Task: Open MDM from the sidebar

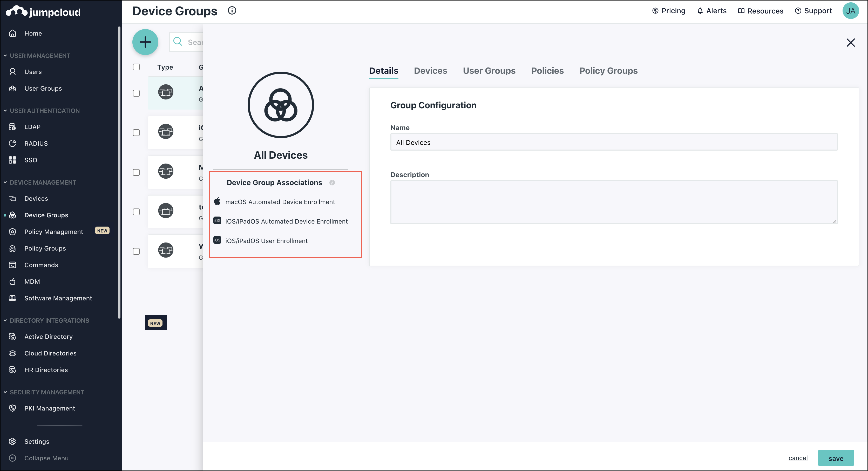Action: (32, 281)
